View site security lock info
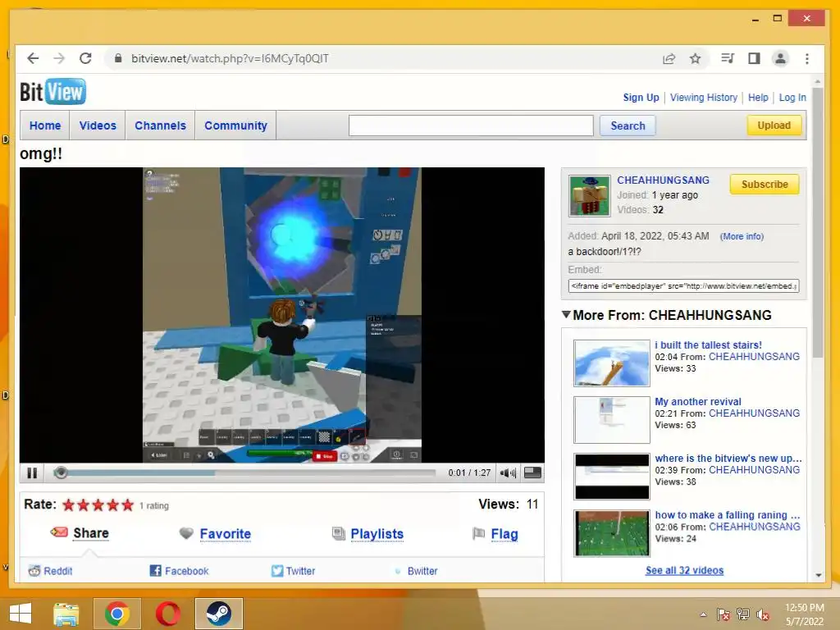Viewport: 840px width, 630px height. [x=118, y=58]
